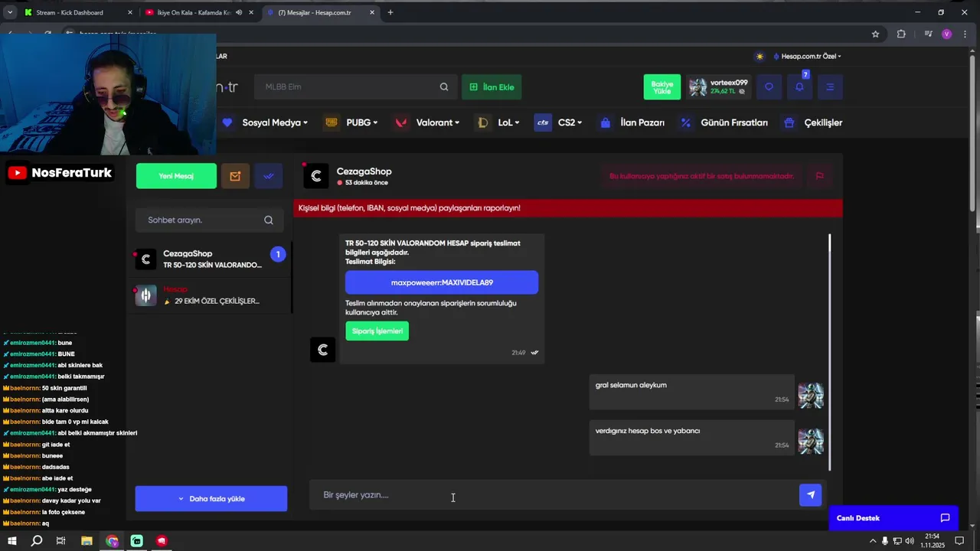Click the İlan Ekle button

coord(492,87)
